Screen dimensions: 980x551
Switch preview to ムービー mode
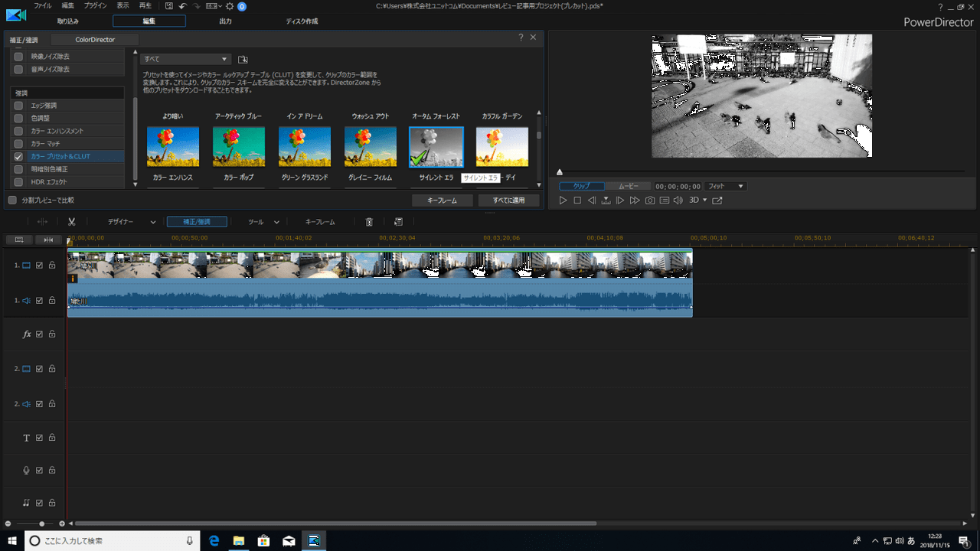point(629,186)
